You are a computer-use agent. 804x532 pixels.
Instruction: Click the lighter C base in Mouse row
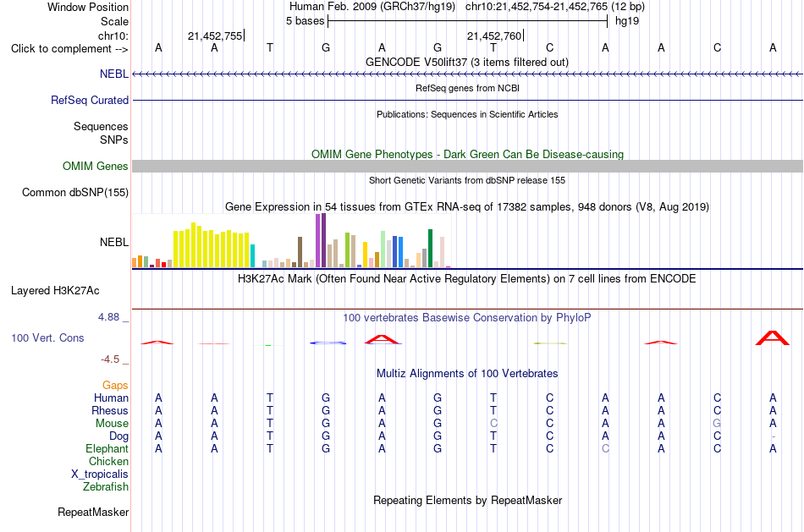pos(493,424)
